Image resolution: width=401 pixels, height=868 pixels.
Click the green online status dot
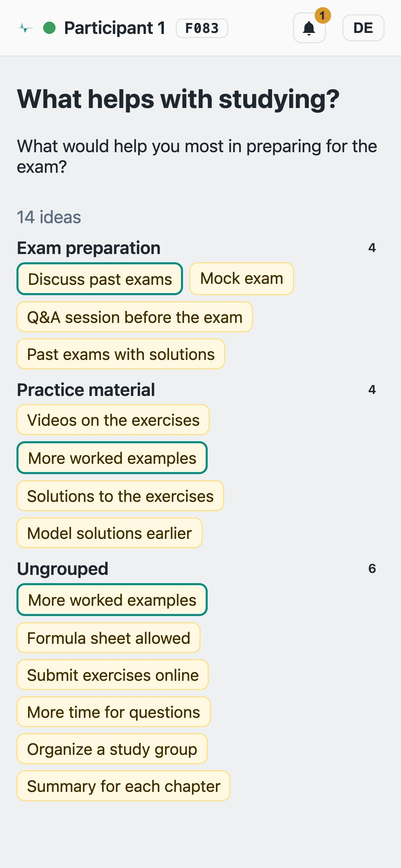(49, 28)
